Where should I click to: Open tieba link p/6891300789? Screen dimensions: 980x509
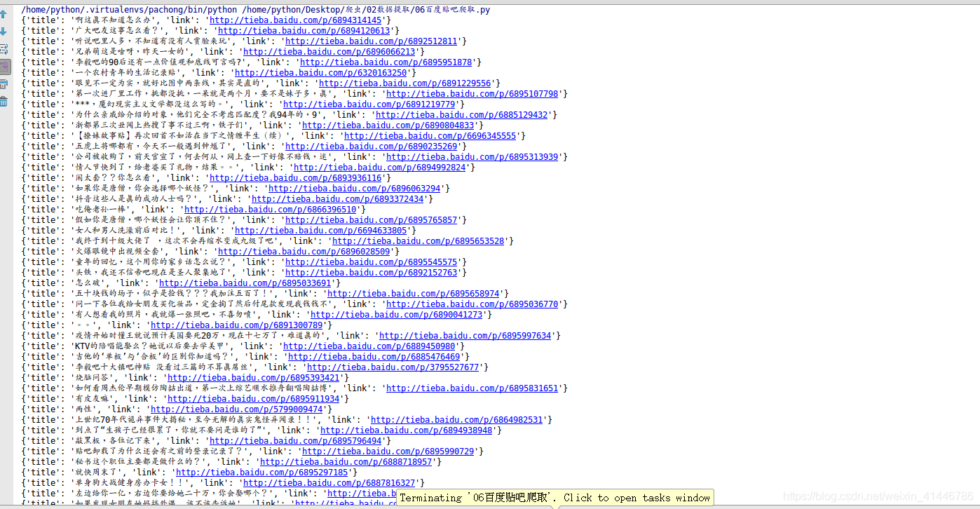click(237, 325)
